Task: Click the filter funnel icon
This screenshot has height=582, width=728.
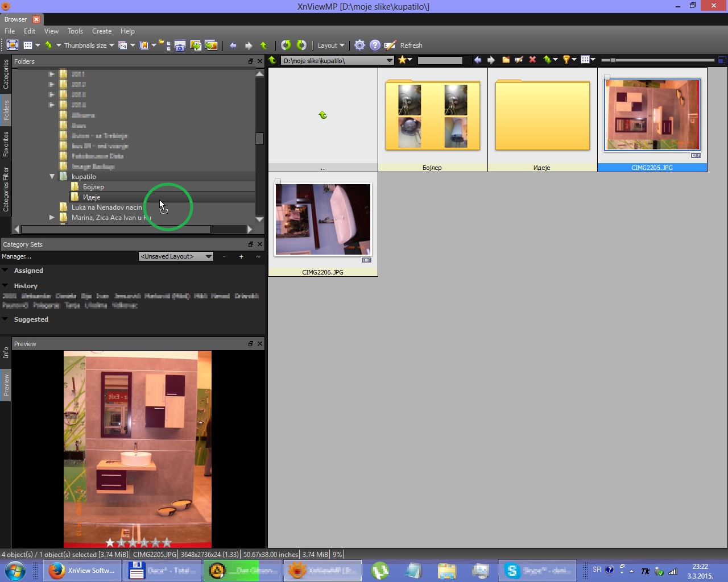Action: coord(566,60)
